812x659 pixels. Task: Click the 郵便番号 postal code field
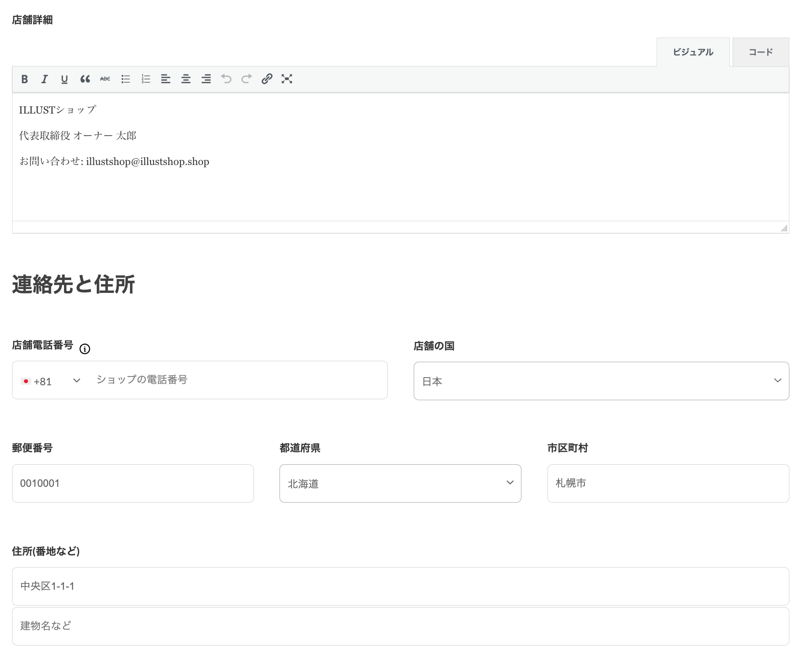[133, 483]
